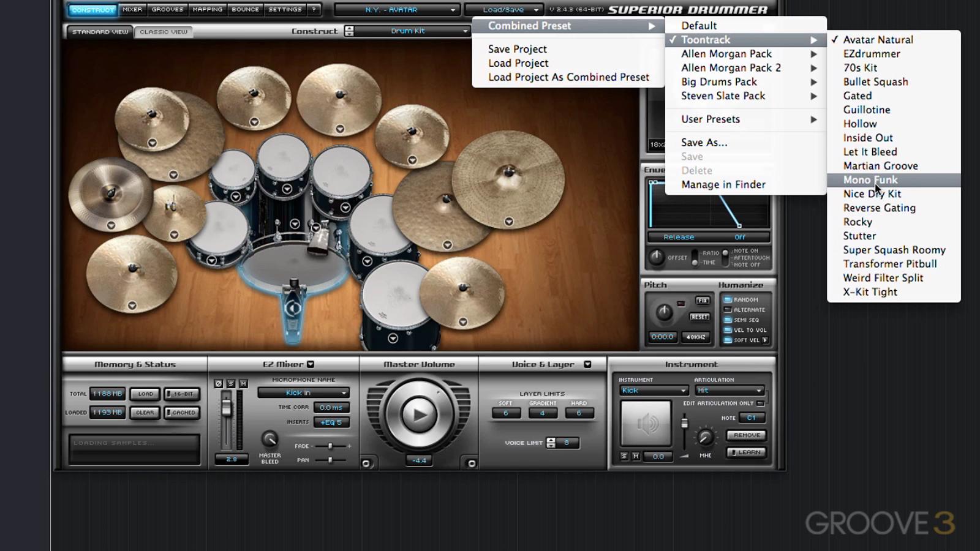The height and width of the screenshot is (551, 980).
Task: Switch to the Grooves tab
Action: click(x=167, y=10)
